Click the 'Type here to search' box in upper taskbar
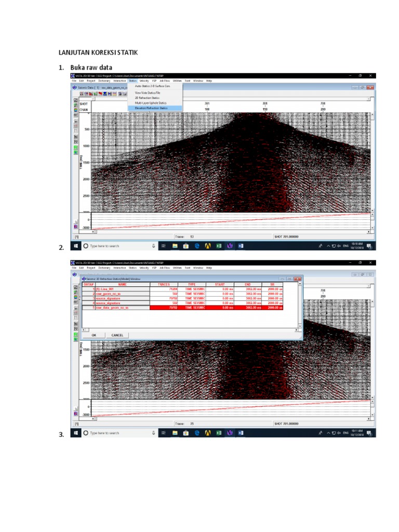The height and width of the screenshot is (532, 399). point(114,246)
